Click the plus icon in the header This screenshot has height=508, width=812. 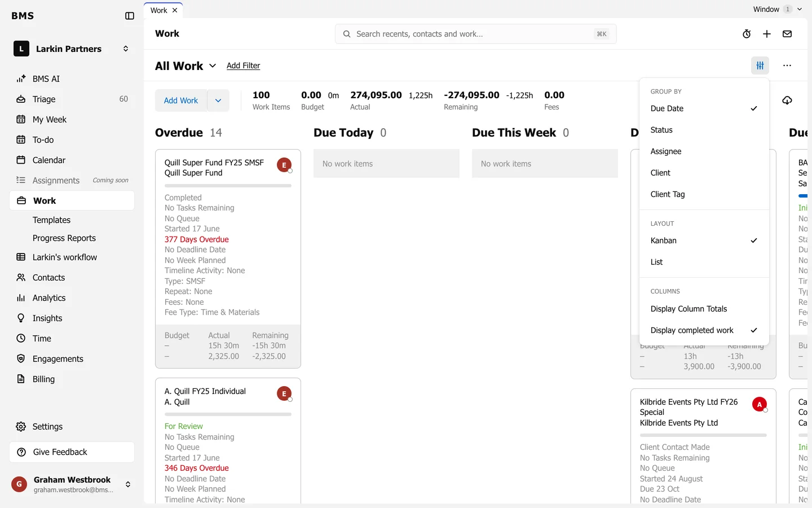[767, 34]
